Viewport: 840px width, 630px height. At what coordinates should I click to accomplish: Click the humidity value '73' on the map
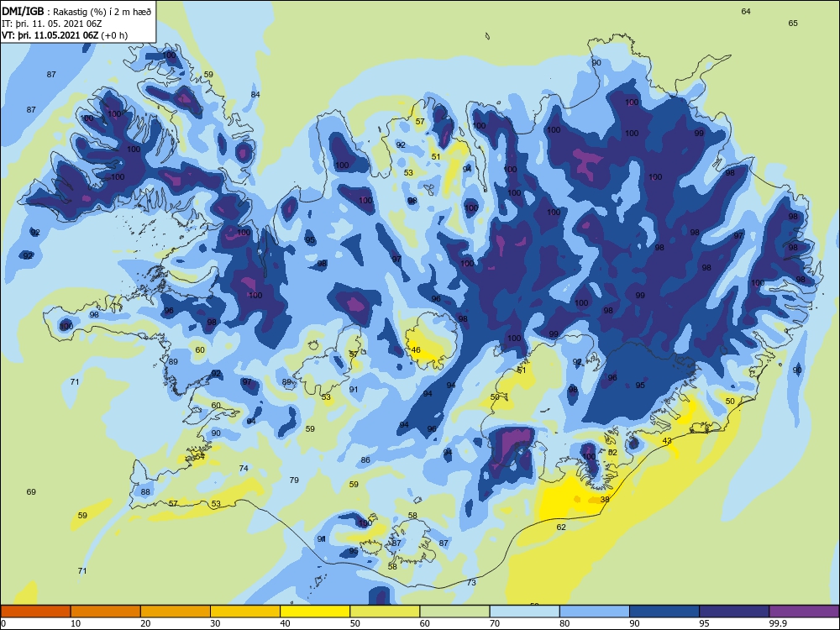(x=471, y=583)
